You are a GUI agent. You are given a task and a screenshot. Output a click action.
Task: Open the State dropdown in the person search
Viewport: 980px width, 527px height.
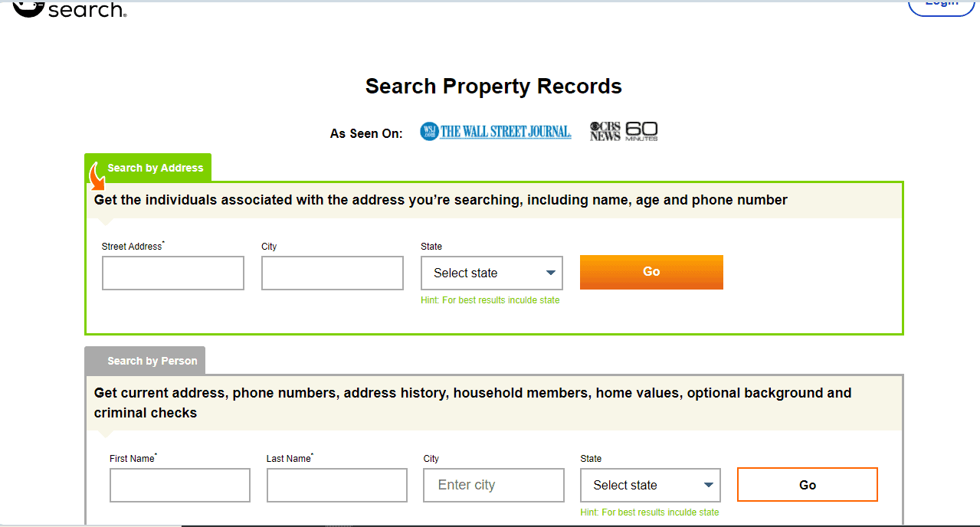(650, 485)
